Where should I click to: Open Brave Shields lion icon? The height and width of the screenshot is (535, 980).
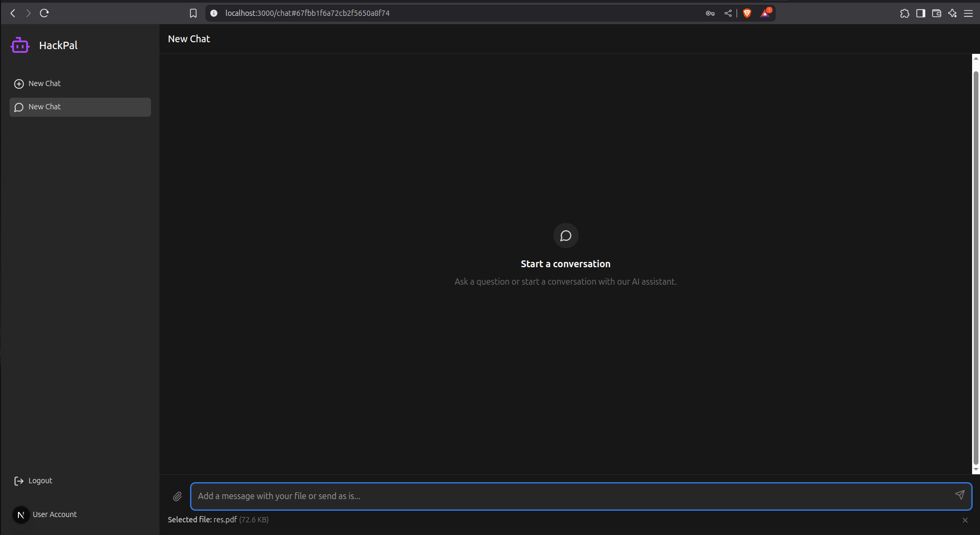(747, 13)
